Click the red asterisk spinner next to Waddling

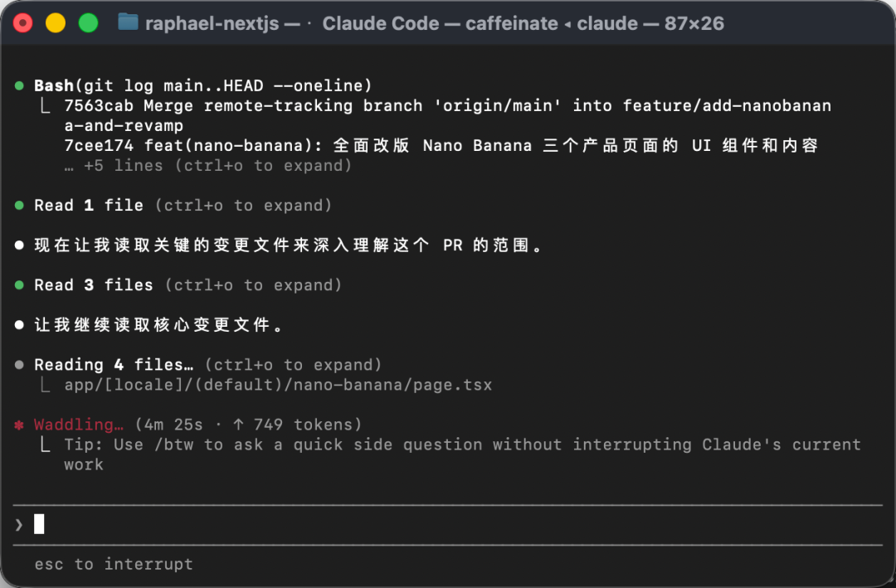(19, 425)
